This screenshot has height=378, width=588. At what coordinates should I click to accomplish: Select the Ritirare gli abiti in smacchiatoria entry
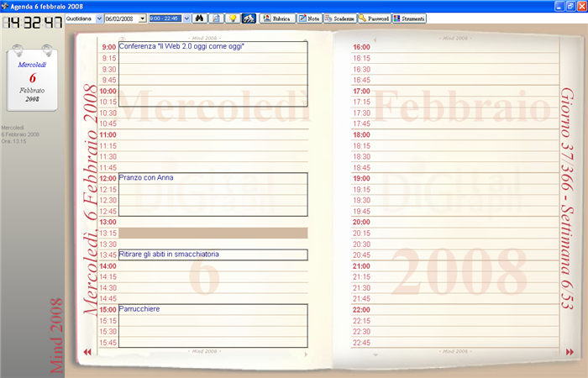click(213, 255)
